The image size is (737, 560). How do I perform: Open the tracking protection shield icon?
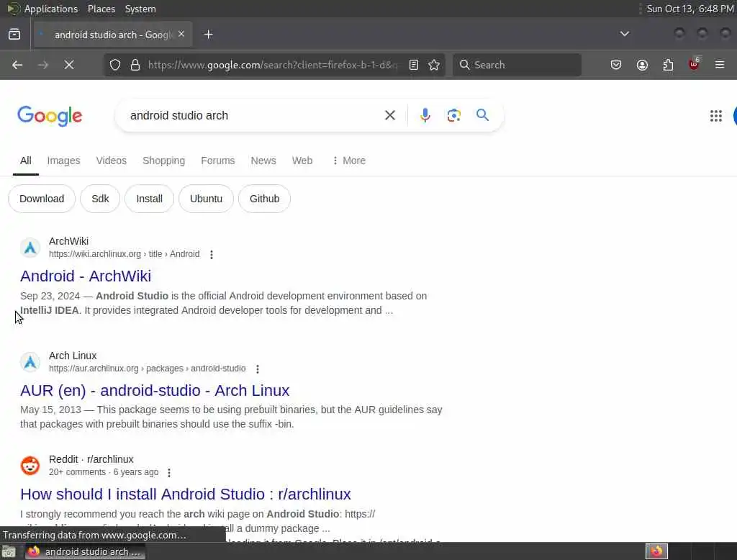115,65
